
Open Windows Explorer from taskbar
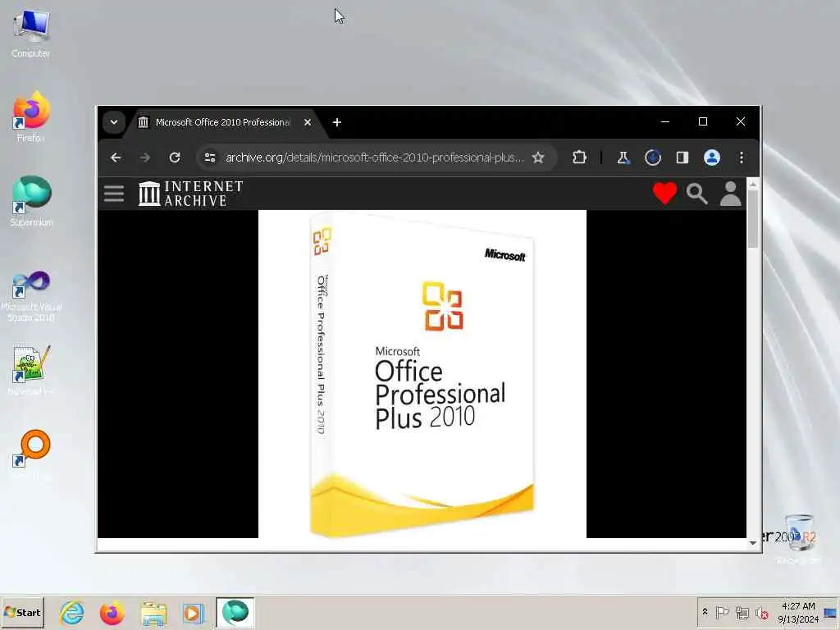click(153, 613)
